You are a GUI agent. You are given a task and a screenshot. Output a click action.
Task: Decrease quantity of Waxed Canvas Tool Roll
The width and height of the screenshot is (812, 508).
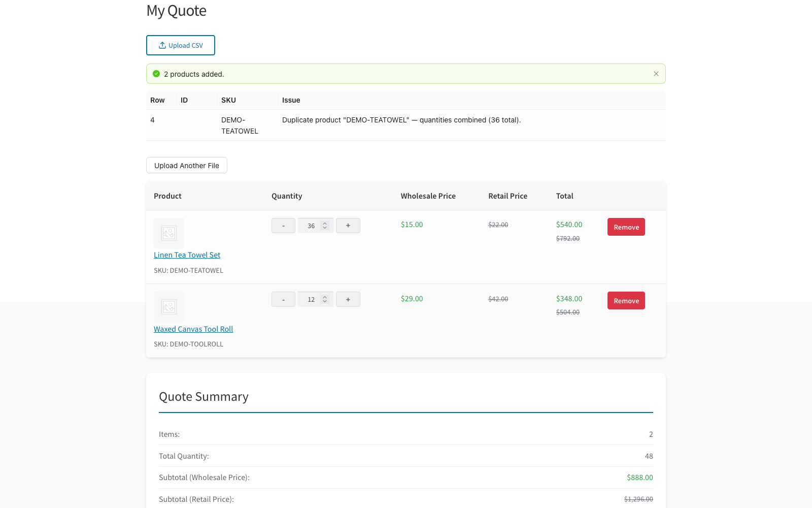click(x=283, y=299)
